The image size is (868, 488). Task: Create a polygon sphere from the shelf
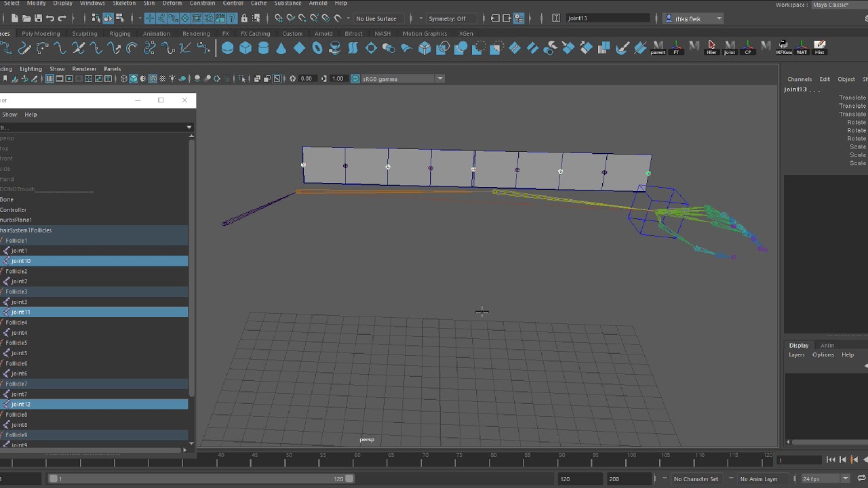[228, 48]
